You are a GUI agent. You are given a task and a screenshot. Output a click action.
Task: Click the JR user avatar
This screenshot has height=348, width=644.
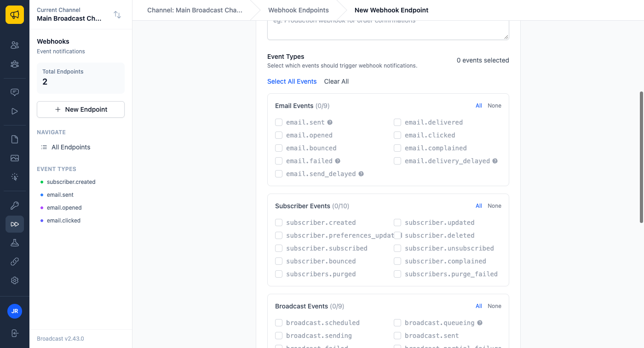(x=15, y=311)
